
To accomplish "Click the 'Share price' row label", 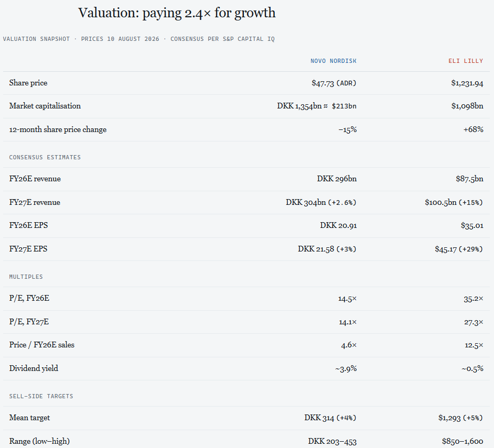I will pos(28,83).
